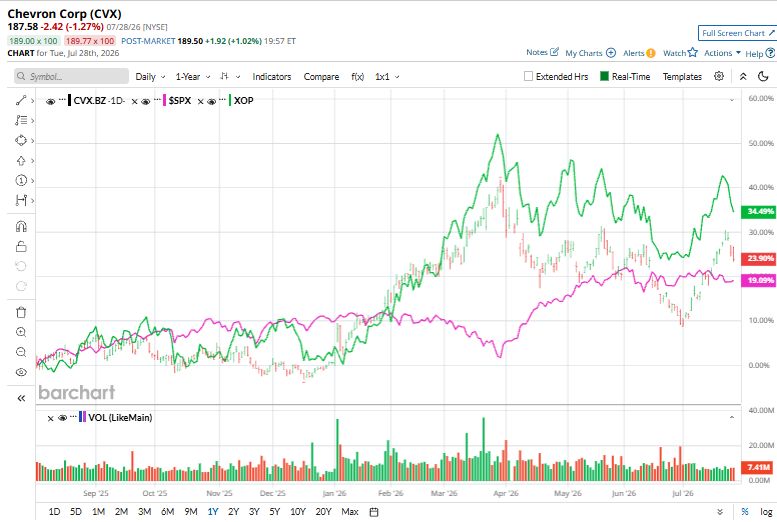This screenshot has height=522, width=777.
Task: Expand the trend line tool submenu arrow
Action: pos(32,101)
